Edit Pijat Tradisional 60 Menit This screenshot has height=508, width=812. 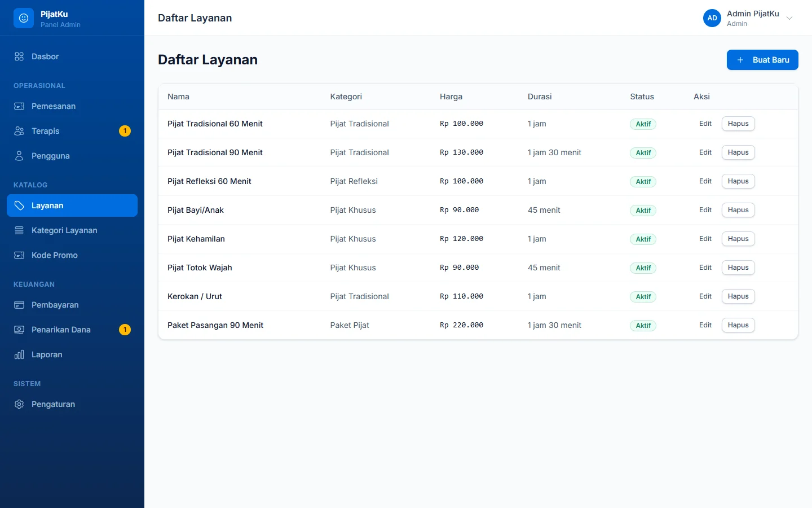[705, 124]
